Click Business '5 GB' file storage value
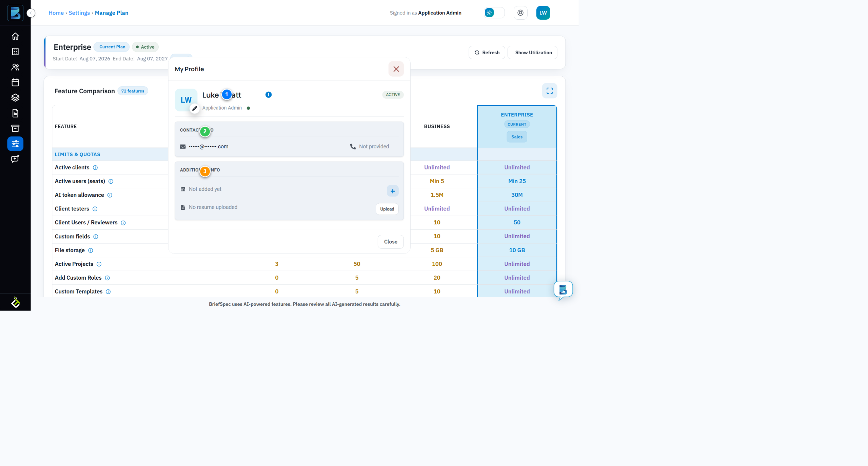Image resolution: width=868 pixels, height=466 pixels. coord(437,250)
